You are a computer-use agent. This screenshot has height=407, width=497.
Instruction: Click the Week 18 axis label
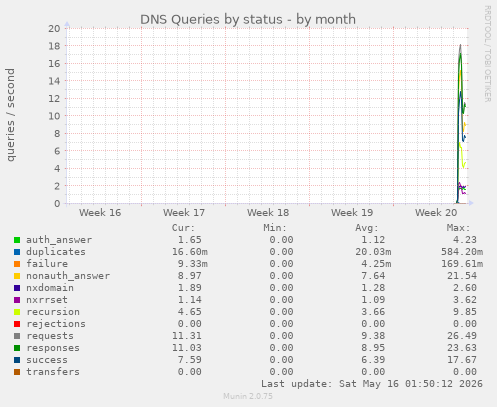(268, 213)
